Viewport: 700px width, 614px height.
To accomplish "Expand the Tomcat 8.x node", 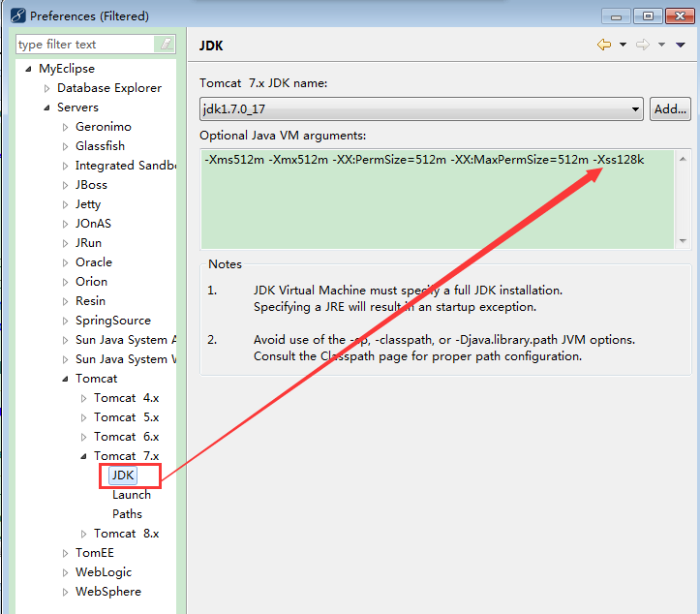I will (83, 534).
